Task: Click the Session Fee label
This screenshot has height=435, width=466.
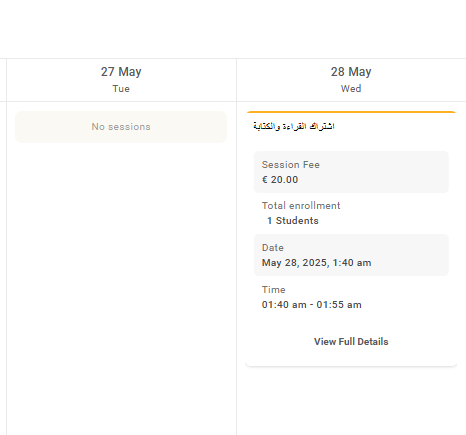Action: pos(291,165)
